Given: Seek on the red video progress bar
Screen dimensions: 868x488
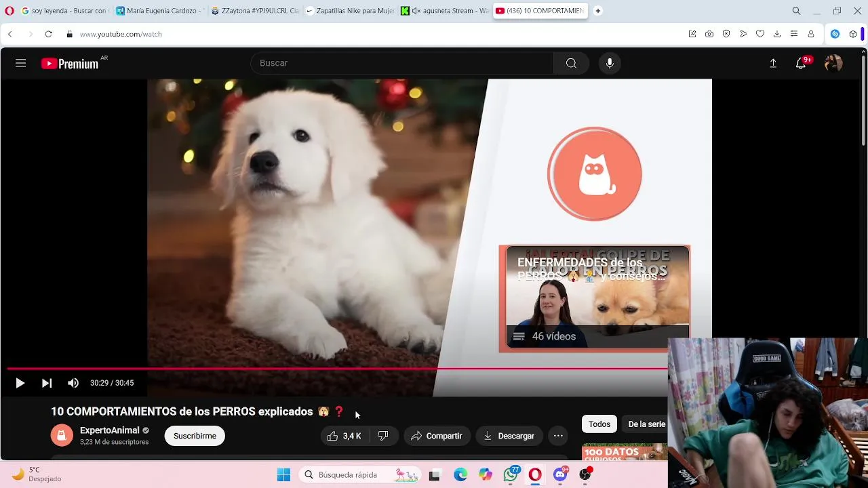Looking at the screenshot, I should (x=337, y=369).
